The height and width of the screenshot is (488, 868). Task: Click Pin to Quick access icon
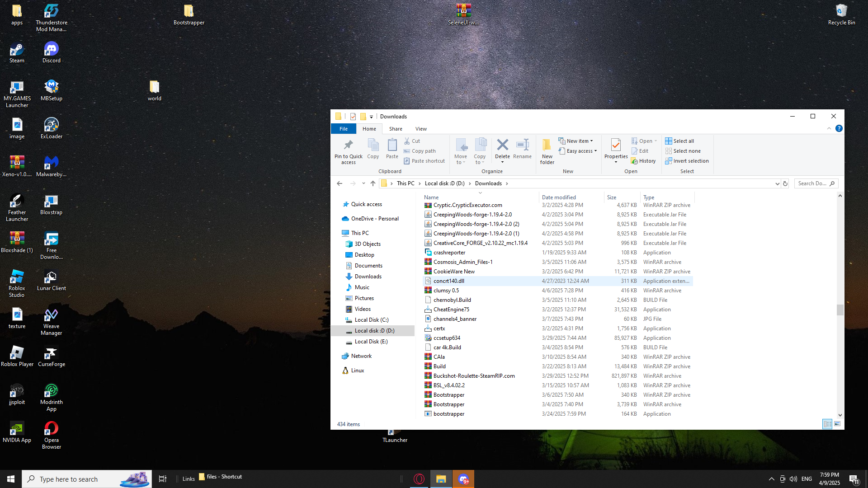tap(348, 145)
